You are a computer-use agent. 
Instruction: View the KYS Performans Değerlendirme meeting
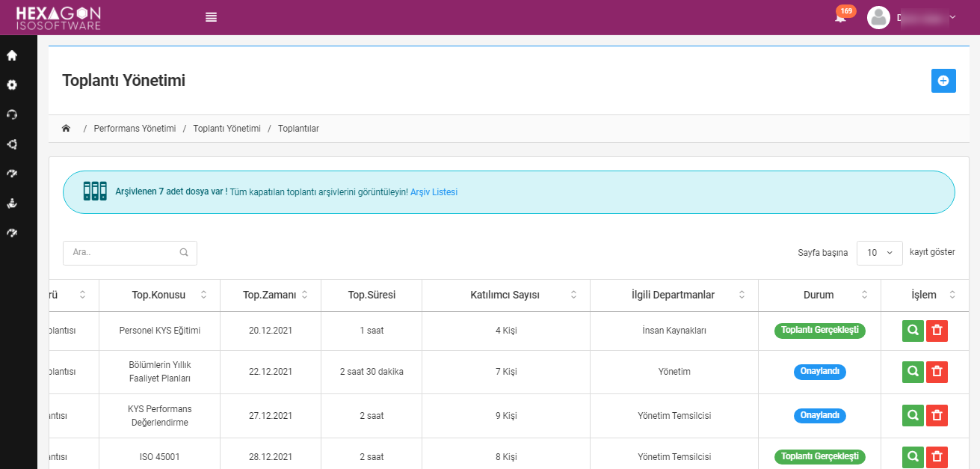point(913,415)
